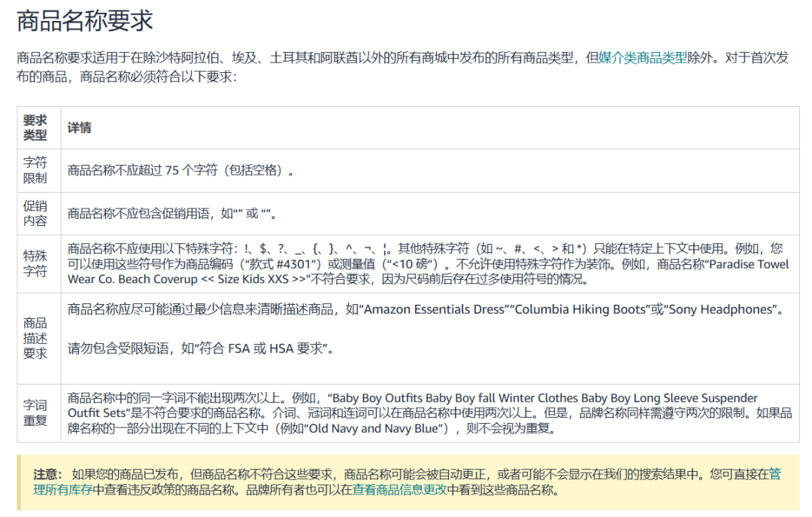Click the 商品名称要求 page heading
Image resolution: width=812 pixels, height=517 pixels.
(x=85, y=21)
